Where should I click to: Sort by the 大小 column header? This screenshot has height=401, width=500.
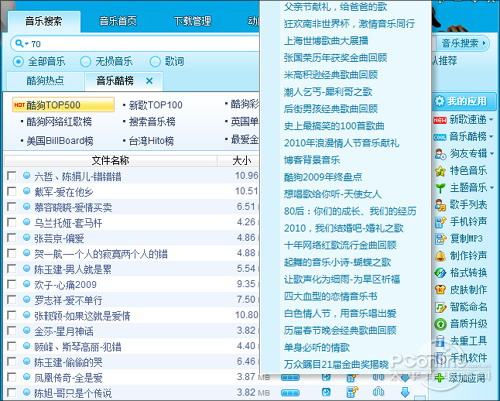tap(241, 161)
